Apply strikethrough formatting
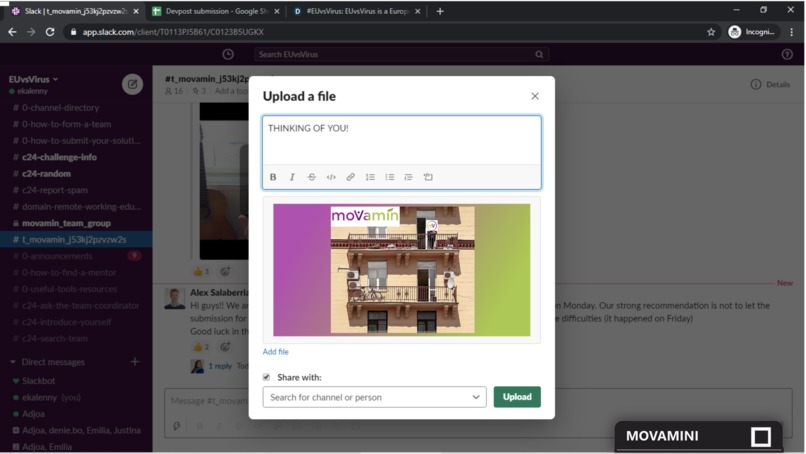 (x=312, y=177)
